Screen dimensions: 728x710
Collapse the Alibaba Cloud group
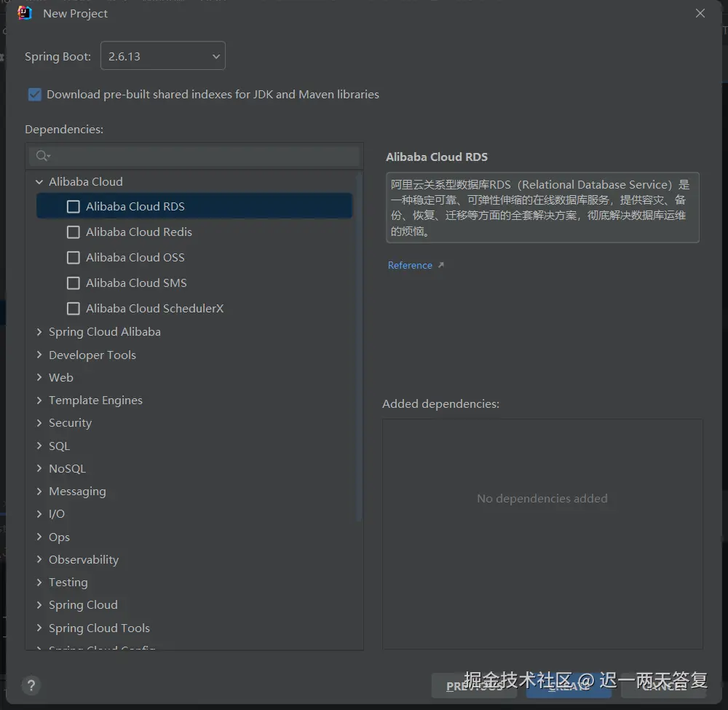[39, 182]
